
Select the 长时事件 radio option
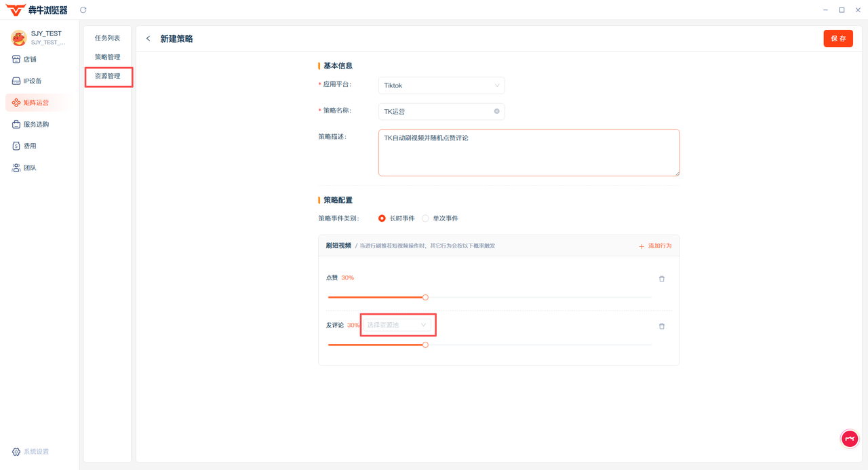point(382,218)
